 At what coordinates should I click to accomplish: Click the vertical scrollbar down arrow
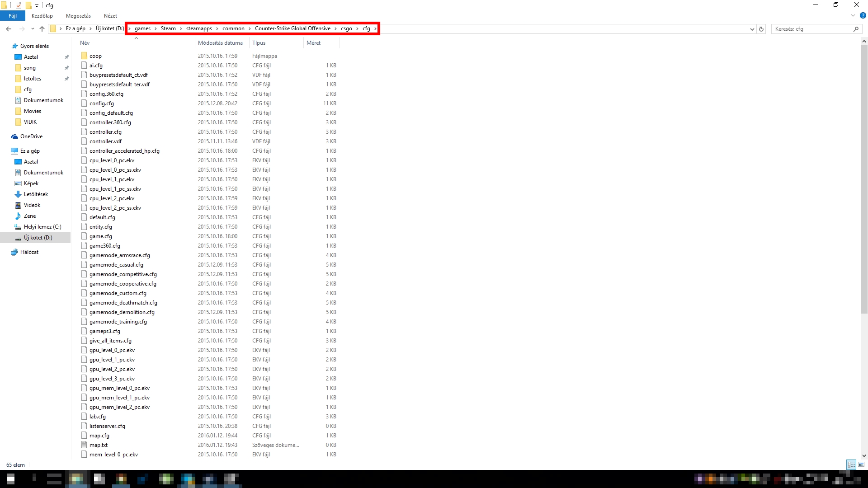click(864, 456)
